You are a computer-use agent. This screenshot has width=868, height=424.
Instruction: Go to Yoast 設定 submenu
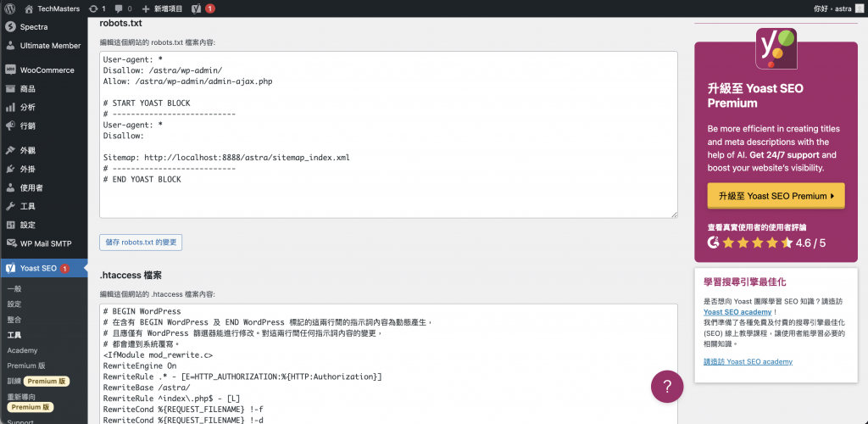pyautogui.click(x=14, y=304)
